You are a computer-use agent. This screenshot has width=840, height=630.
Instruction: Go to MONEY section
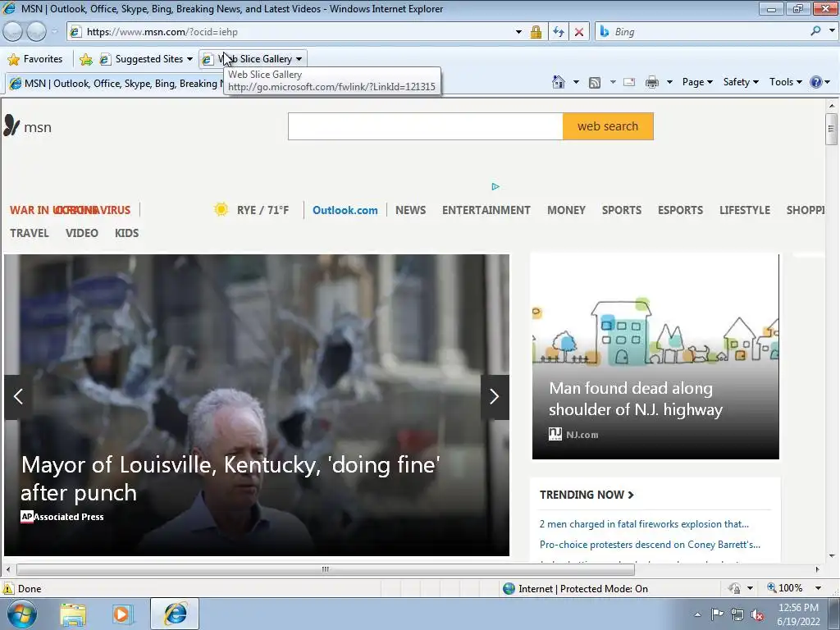click(566, 210)
